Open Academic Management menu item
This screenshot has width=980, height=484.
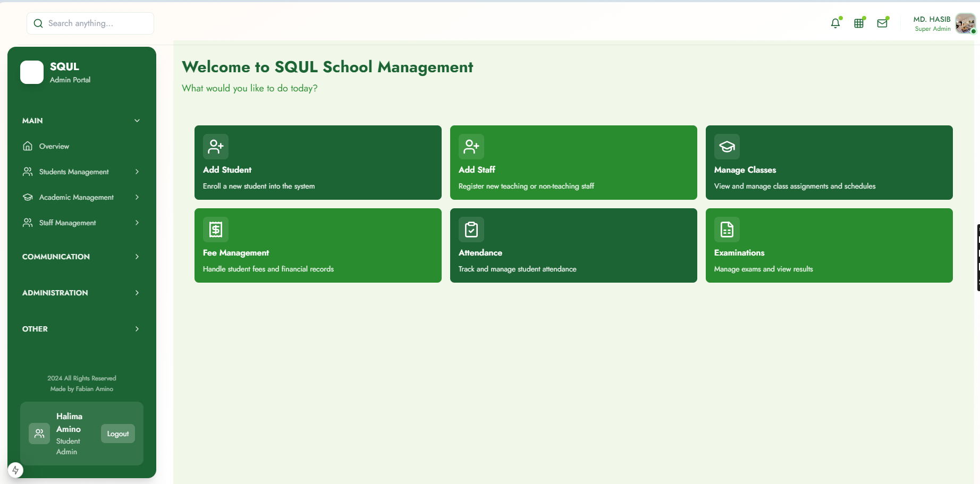pos(82,197)
